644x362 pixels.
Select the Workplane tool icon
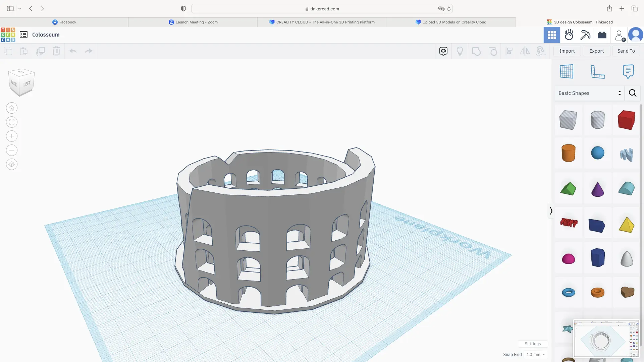click(567, 71)
